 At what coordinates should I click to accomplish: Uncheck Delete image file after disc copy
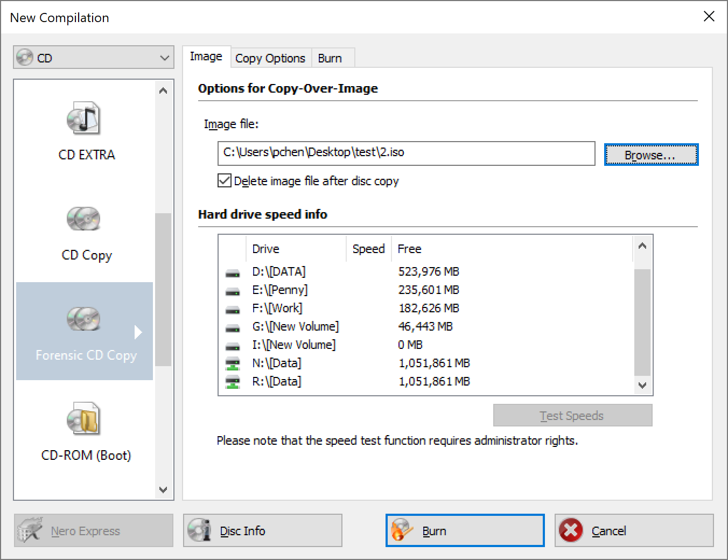pos(225,181)
